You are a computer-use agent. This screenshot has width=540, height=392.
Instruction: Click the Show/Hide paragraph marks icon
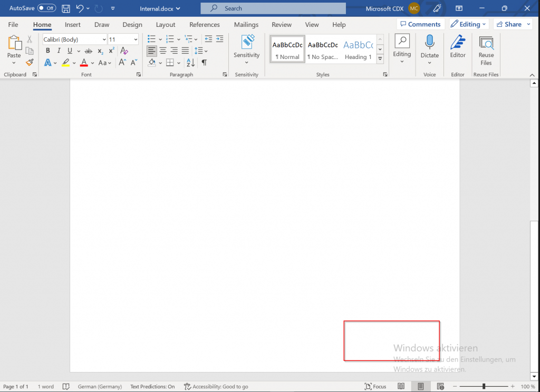204,63
